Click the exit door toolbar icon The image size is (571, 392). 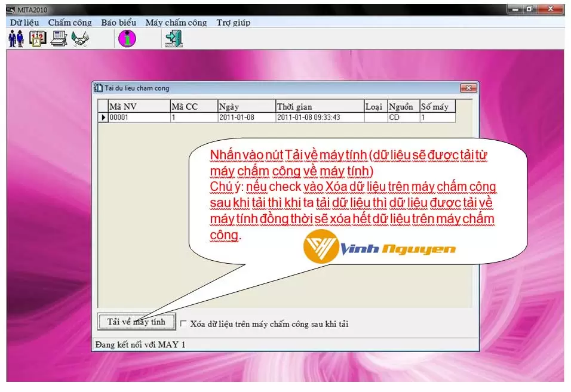pyautogui.click(x=174, y=39)
